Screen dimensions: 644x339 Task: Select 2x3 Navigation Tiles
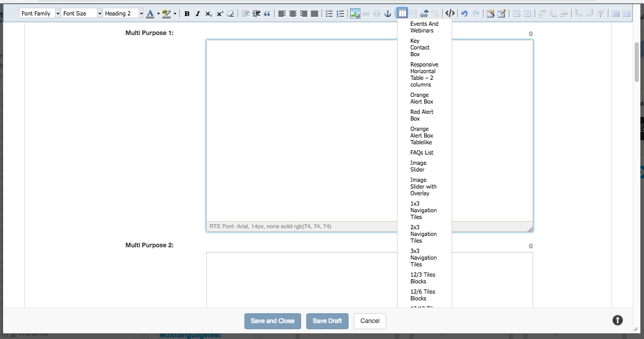pos(424,234)
